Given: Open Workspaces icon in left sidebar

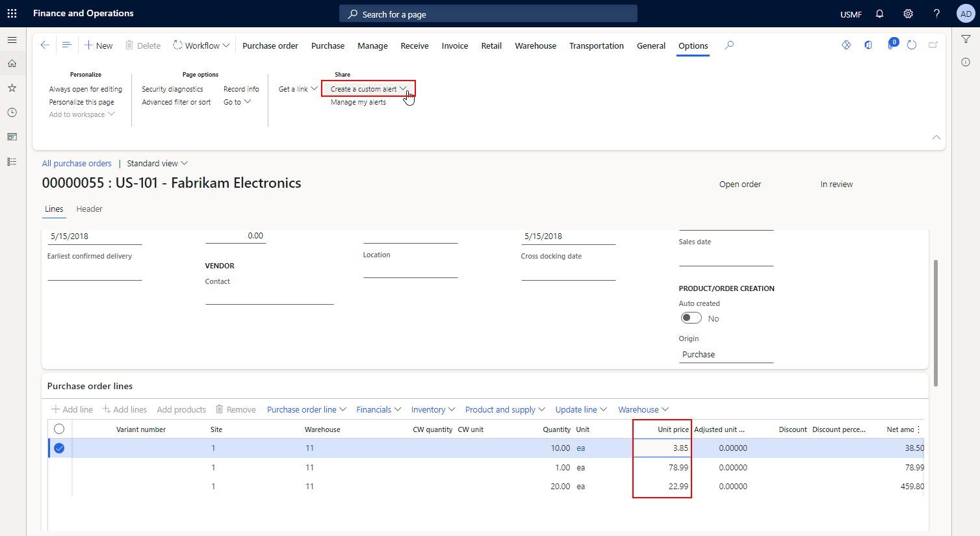Looking at the screenshot, I should (12, 137).
